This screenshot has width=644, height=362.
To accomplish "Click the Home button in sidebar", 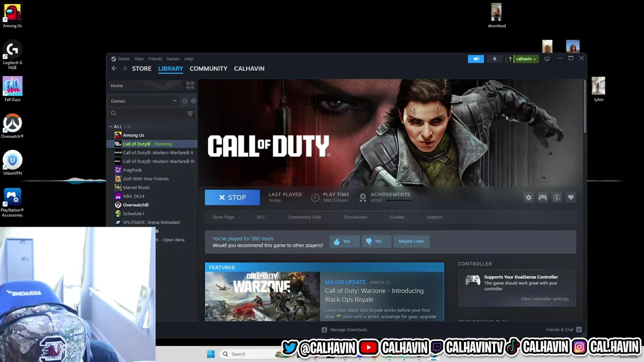I will click(x=145, y=85).
